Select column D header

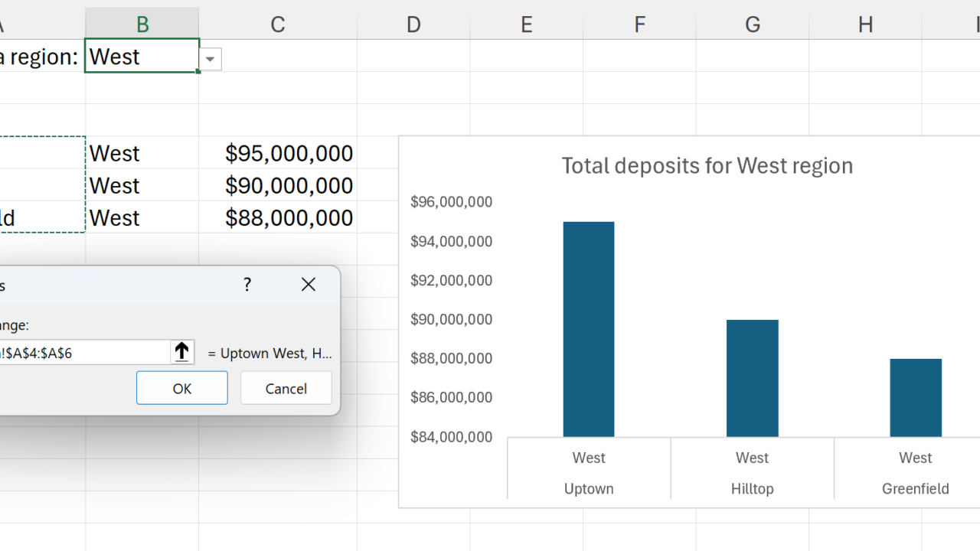pos(413,24)
